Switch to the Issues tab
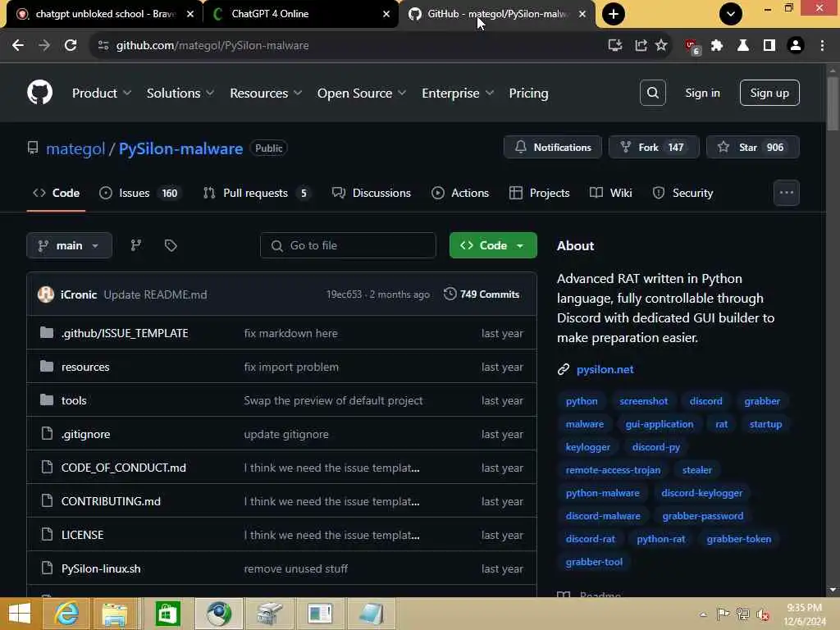This screenshot has width=840, height=630. 140,193
